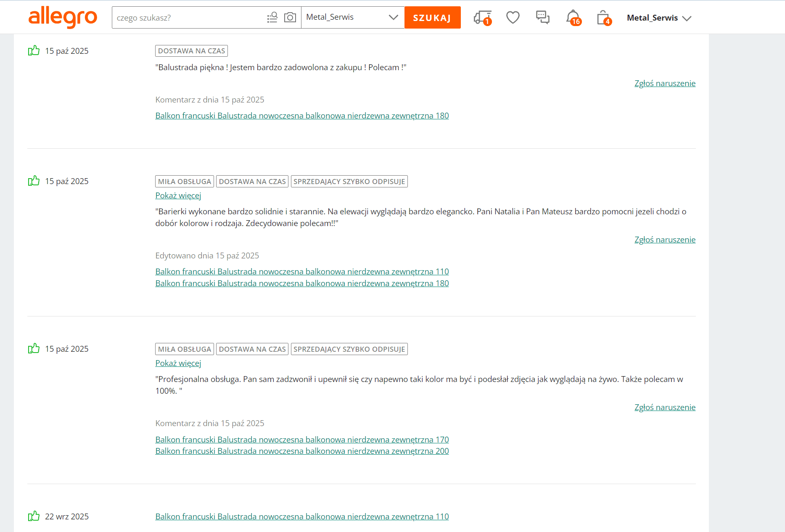Expand the Metal_Serwis account menu
This screenshot has width=785, height=532.
point(658,18)
